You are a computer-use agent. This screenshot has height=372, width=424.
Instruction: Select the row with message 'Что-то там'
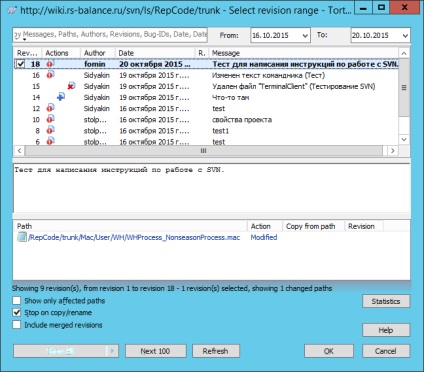tap(206, 97)
